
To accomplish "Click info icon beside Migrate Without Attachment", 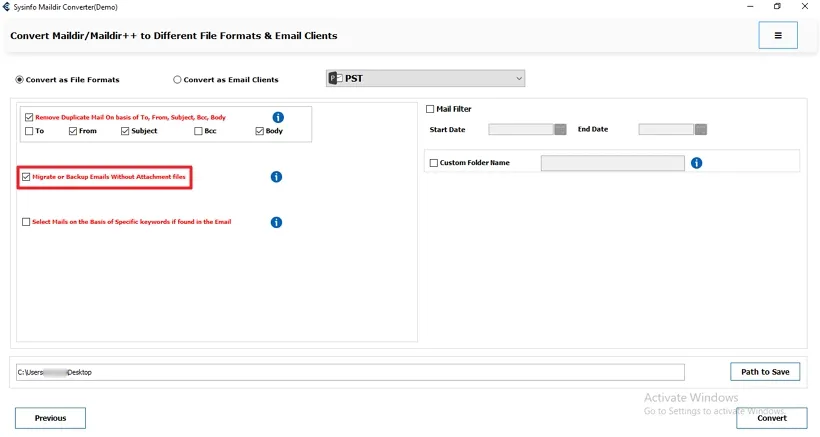I will pyautogui.click(x=276, y=177).
